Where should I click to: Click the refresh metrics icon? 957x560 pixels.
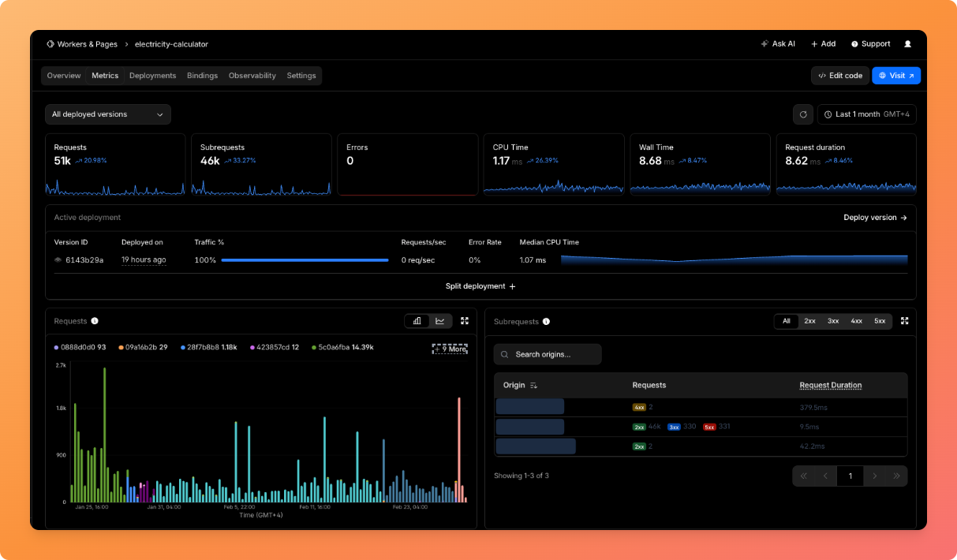tap(802, 114)
